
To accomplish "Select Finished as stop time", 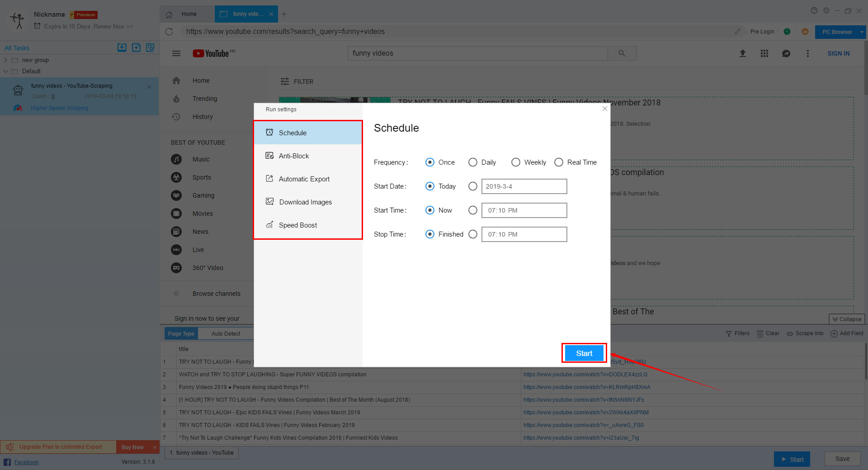I will [x=430, y=234].
